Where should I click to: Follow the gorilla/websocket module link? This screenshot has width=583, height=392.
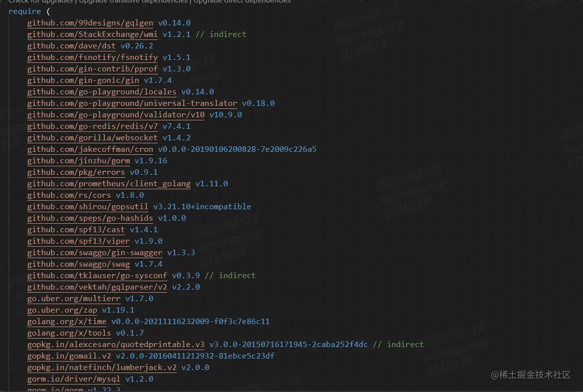92,138
